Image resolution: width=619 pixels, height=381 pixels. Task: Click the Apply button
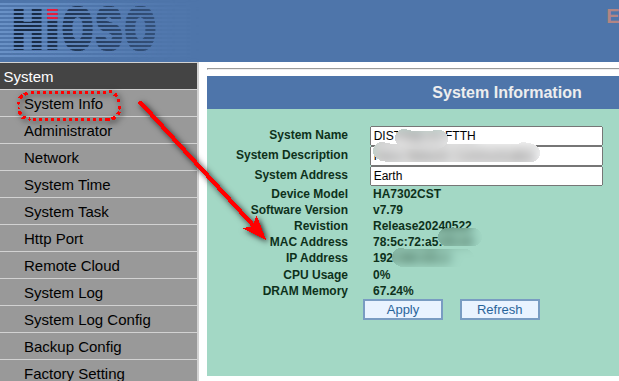tap(403, 310)
